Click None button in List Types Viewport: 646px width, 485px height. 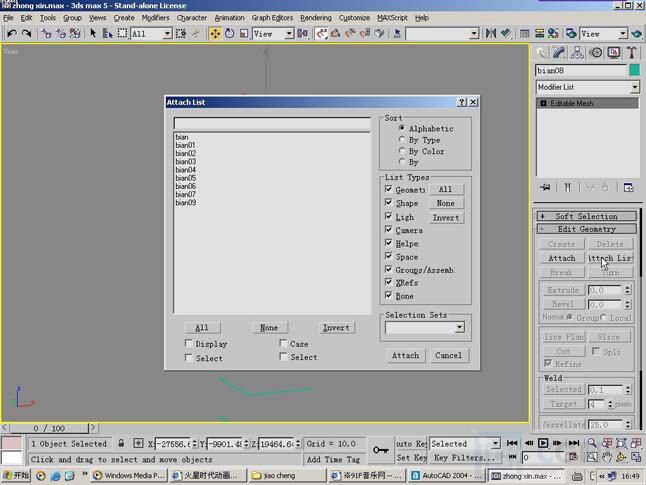click(446, 203)
